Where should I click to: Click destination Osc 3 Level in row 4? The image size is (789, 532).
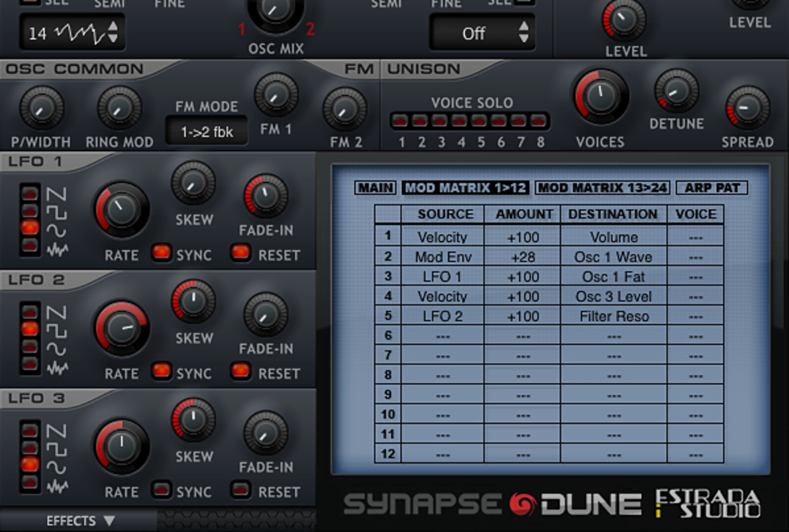[614, 297]
